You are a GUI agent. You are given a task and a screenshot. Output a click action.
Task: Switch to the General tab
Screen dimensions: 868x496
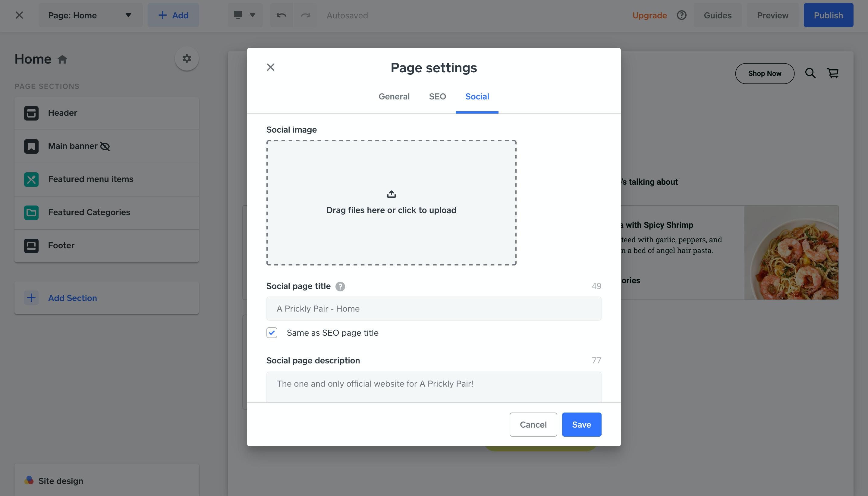click(394, 97)
